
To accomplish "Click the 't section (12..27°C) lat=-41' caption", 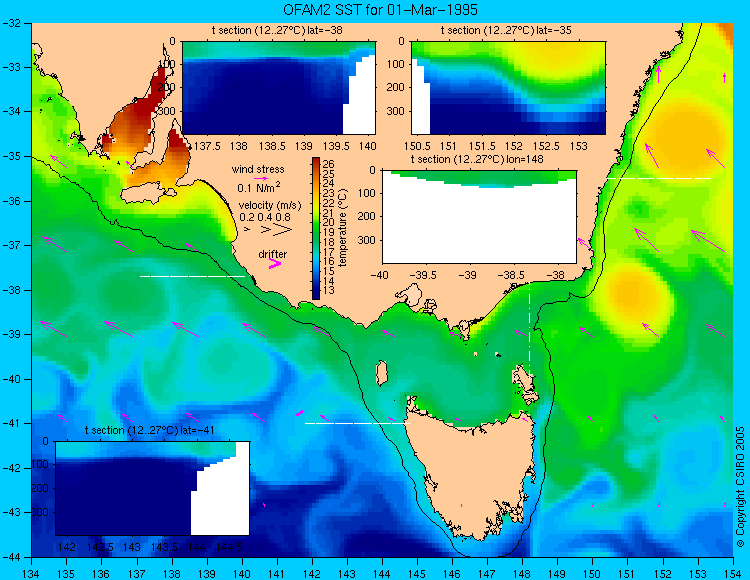I will [149, 430].
